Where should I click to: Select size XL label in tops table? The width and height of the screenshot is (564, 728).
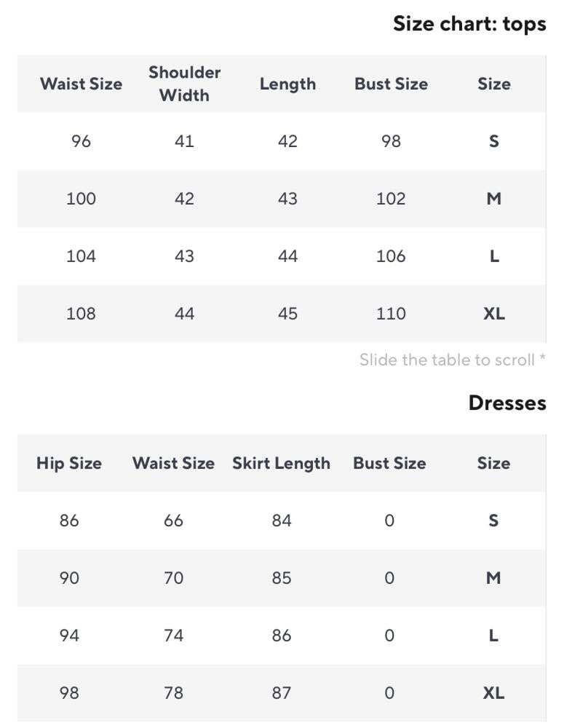493,314
